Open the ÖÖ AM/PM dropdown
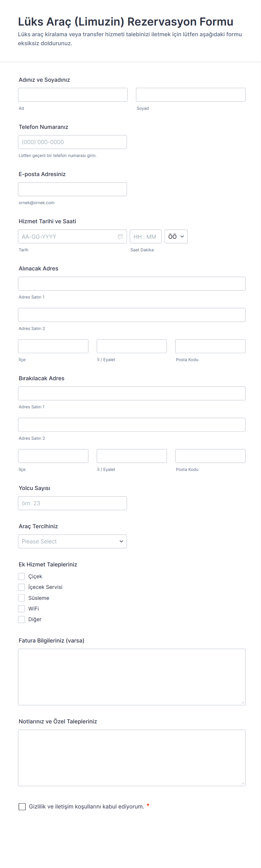Image resolution: width=261 pixels, height=868 pixels. 176,236
